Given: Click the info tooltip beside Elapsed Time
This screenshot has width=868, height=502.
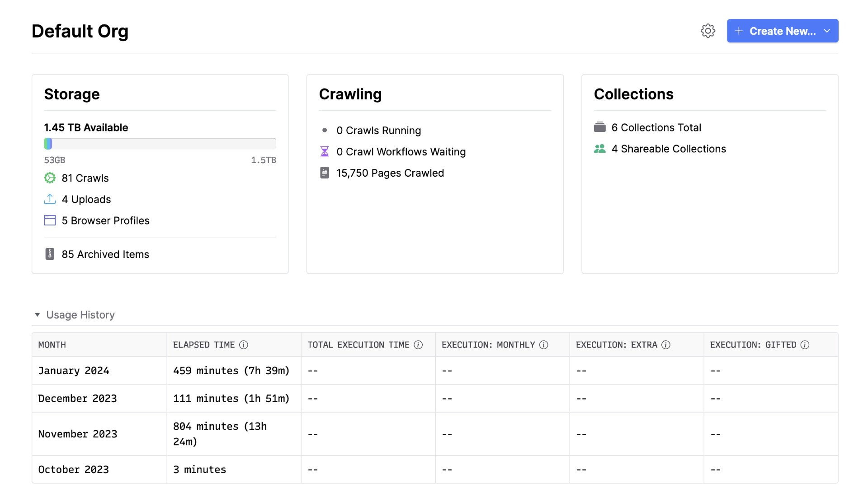Looking at the screenshot, I should coord(244,345).
